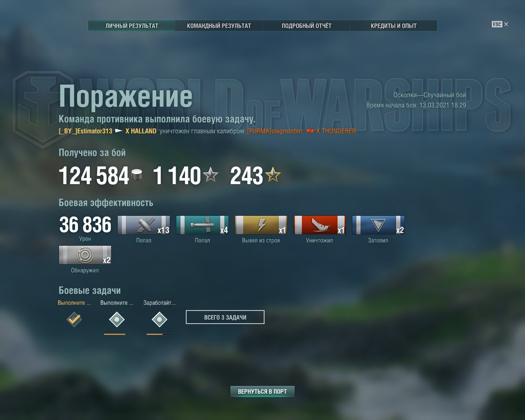Select the Личный результат tab
The height and width of the screenshot is (420, 525).
click(x=132, y=26)
